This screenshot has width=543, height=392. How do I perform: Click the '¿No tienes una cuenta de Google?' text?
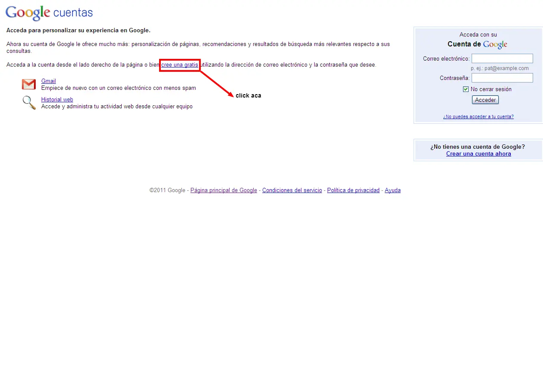[x=478, y=147]
